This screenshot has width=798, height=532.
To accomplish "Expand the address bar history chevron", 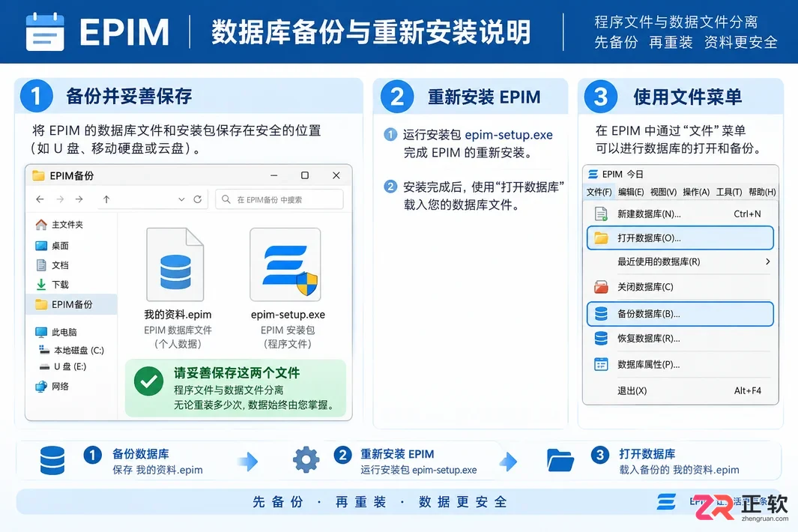I will (x=181, y=199).
